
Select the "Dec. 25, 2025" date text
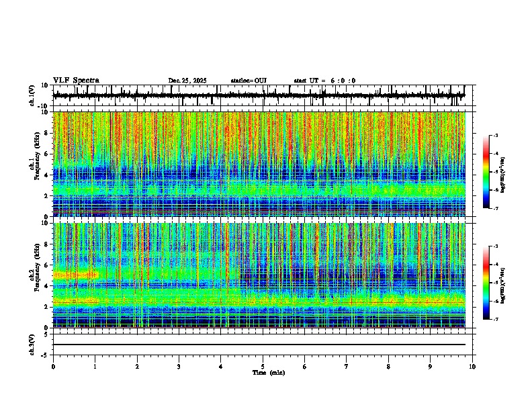tap(187, 81)
